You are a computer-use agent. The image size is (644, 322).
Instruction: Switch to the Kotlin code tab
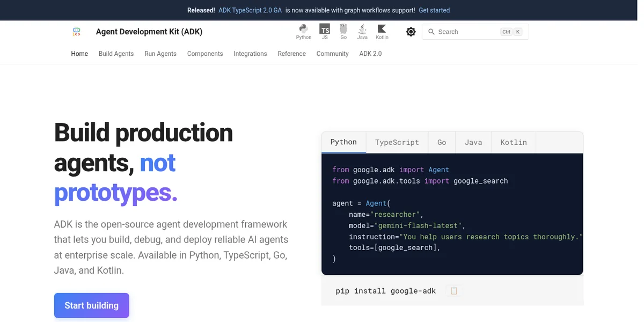514,142
